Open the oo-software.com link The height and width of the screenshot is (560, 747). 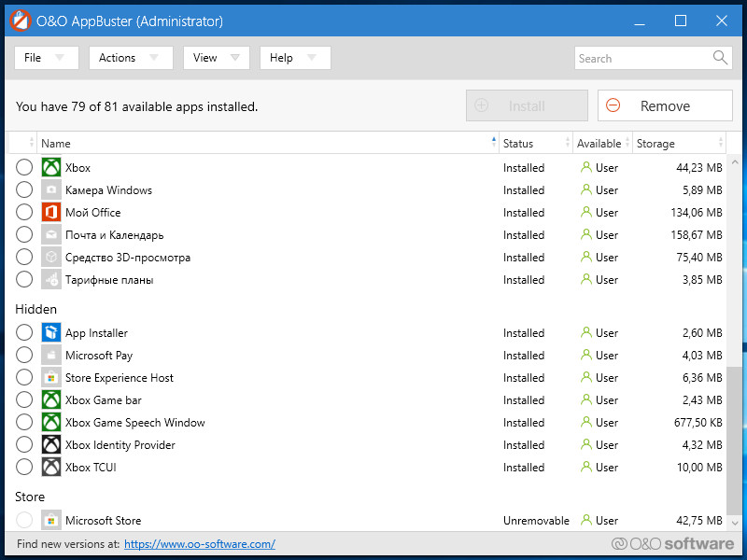[200, 544]
